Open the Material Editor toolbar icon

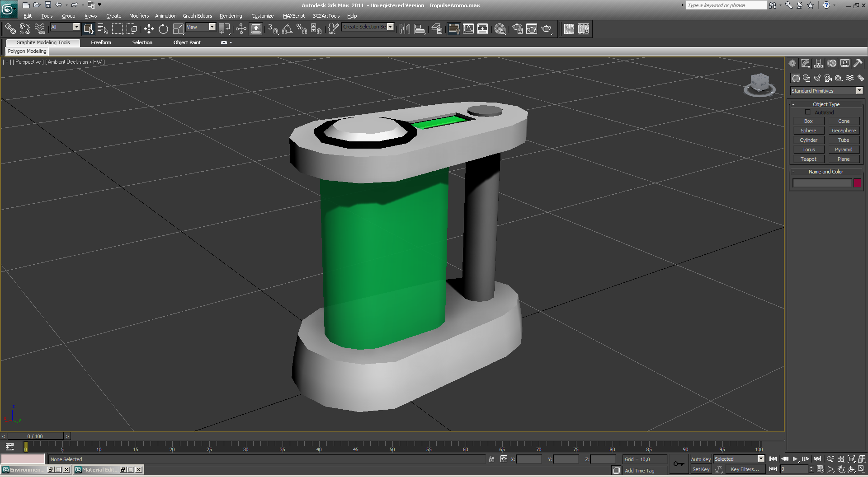[500, 29]
